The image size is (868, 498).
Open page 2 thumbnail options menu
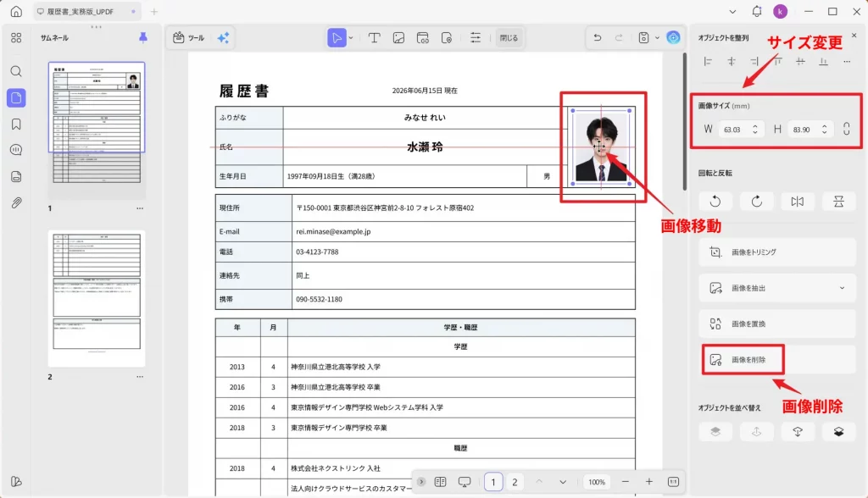point(140,376)
